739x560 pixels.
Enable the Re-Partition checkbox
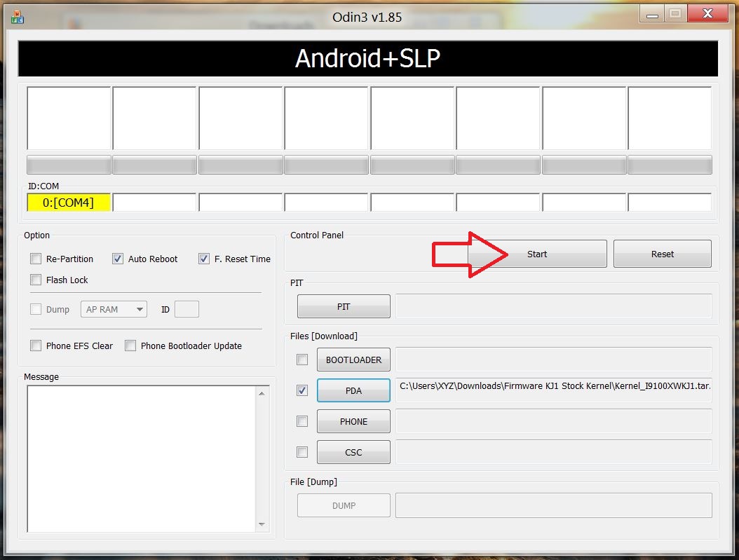(36, 259)
